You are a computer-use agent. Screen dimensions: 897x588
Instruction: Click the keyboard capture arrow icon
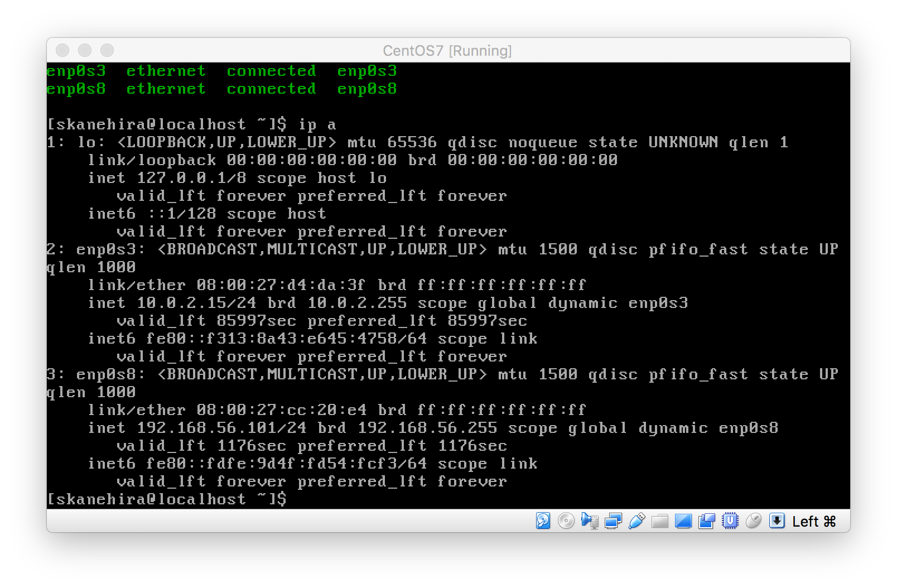click(x=777, y=520)
